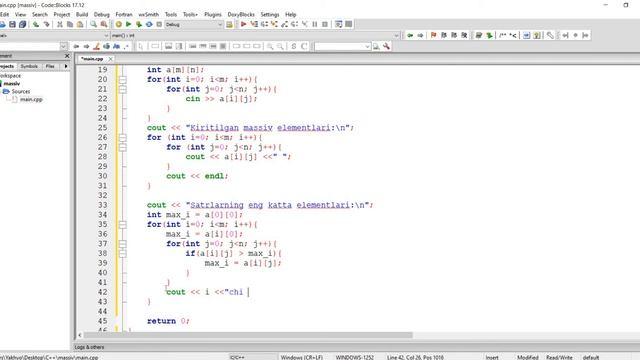Image resolution: width=640 pixels, height=360 pixels.
Task: Open the Debug build target dropdown
Action: [x=194, y=24]
